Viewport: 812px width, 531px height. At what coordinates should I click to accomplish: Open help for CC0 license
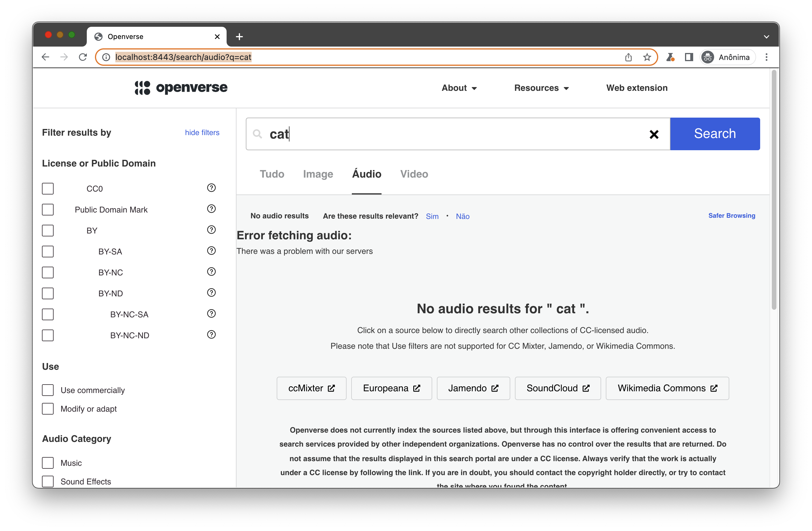(211, 188)
